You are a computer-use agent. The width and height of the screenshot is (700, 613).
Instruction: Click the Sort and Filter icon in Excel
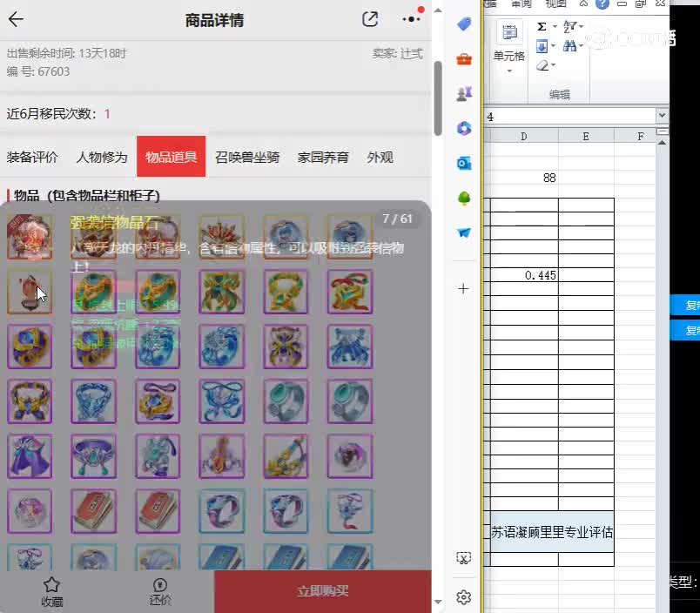pos(569,27)
